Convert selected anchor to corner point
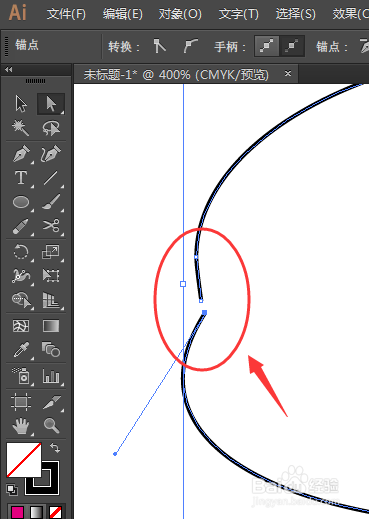Viewport: 369px width, 519px height. [x=159, y=46]
